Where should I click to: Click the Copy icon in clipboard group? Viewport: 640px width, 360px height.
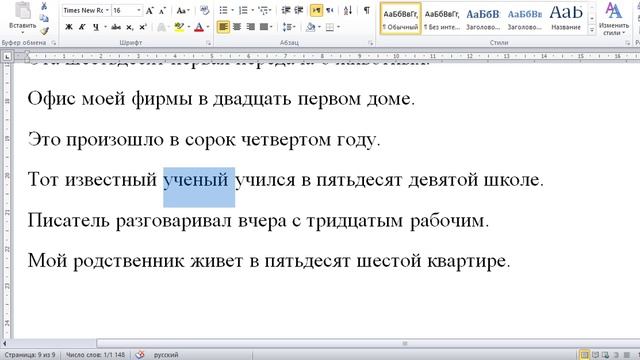44,18
